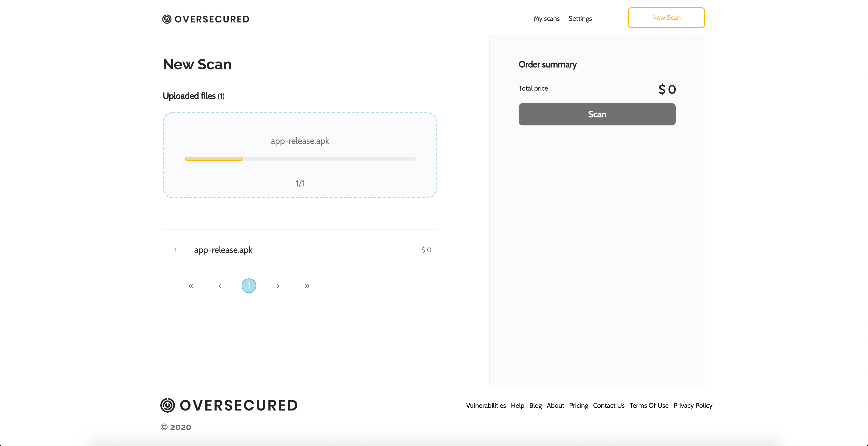Open the Settings page
Screen dimensions: 868x446
coord(580,19)
